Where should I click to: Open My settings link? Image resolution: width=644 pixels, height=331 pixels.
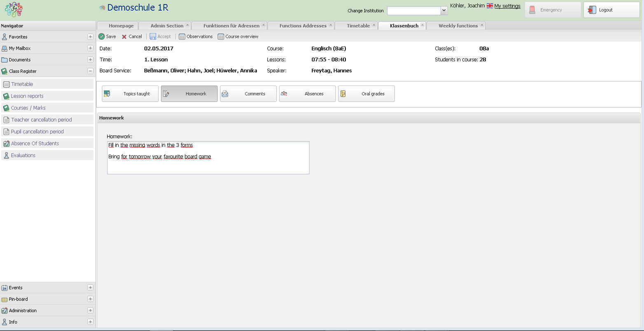click(x=507, y=6)
